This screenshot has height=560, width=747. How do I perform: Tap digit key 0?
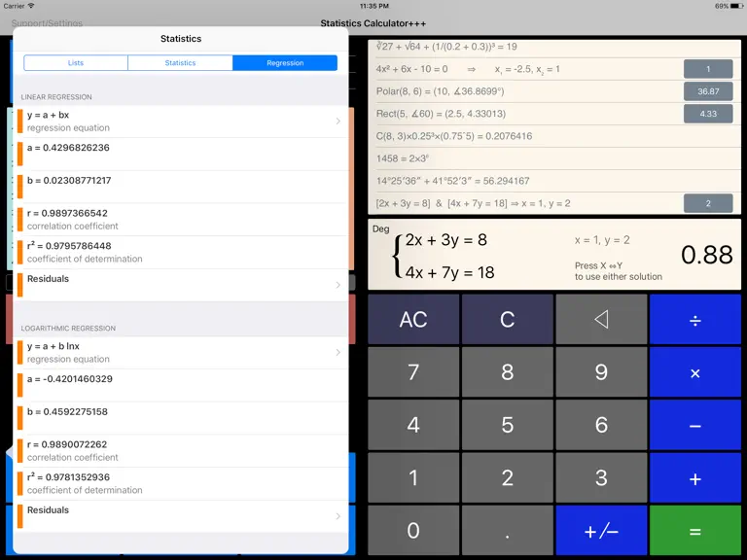(413, 531)
